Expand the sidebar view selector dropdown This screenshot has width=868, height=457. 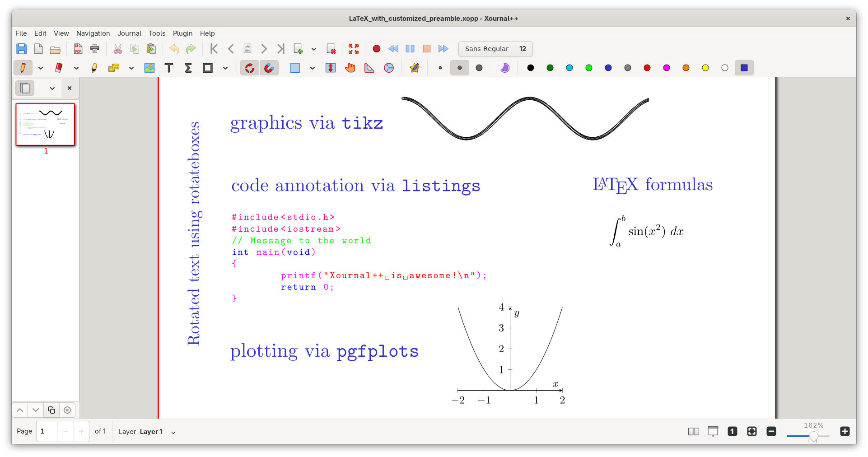pyautogui.click(x=52, y=89)
